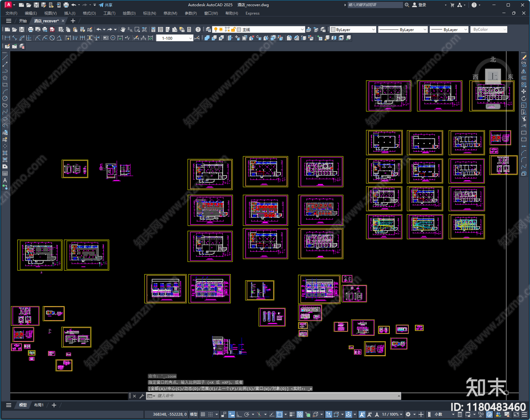
Task: Open the 绘图(D) menu
Action: point(129,13)
